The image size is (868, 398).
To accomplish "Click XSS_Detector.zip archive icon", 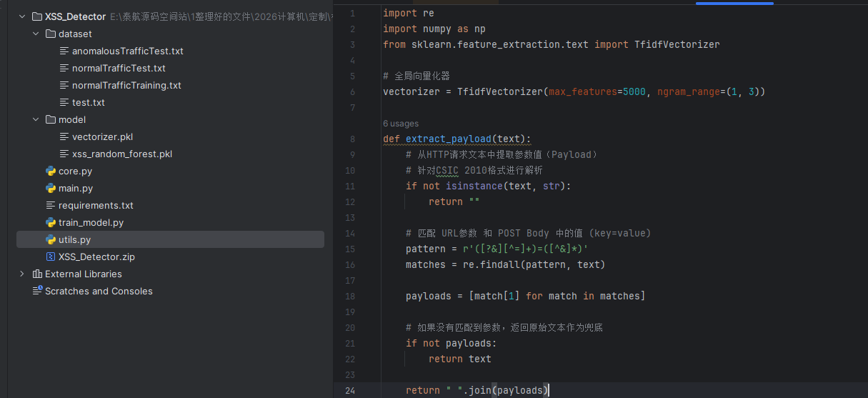I will [x=51, y=257].
